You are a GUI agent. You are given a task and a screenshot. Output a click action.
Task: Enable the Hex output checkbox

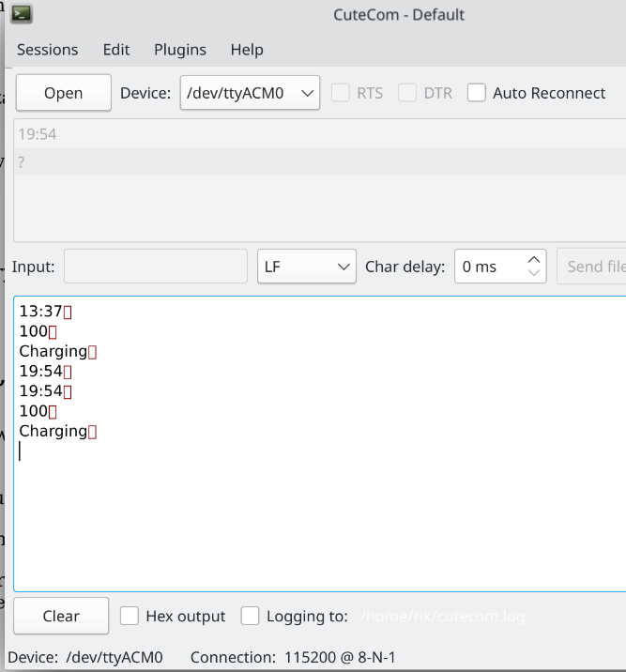click(129, 616)
